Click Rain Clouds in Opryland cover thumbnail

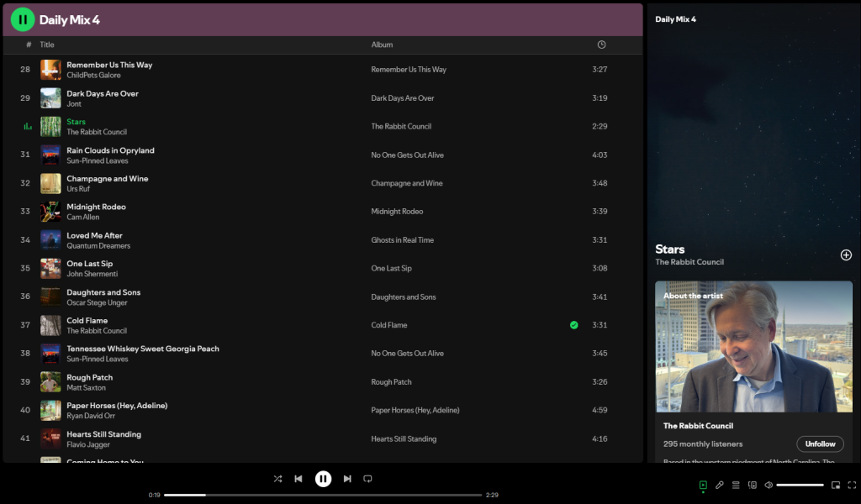50,155
